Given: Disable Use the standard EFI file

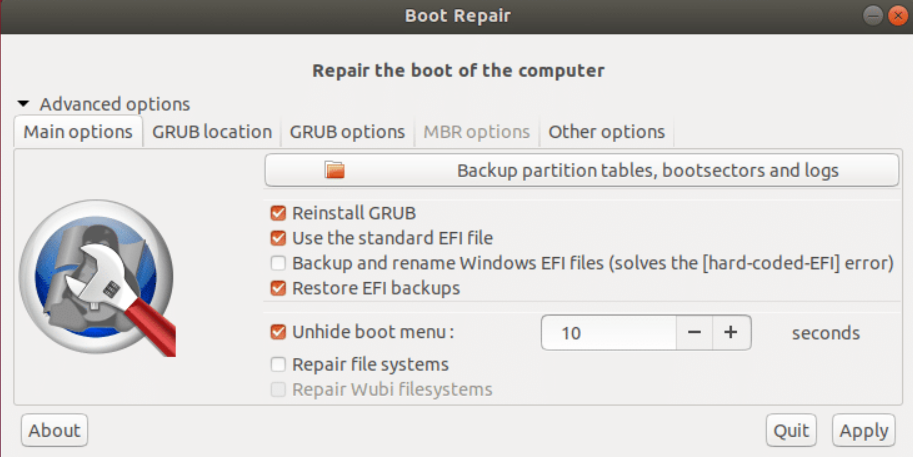Looking at the screenshot, I should [278, 238].
